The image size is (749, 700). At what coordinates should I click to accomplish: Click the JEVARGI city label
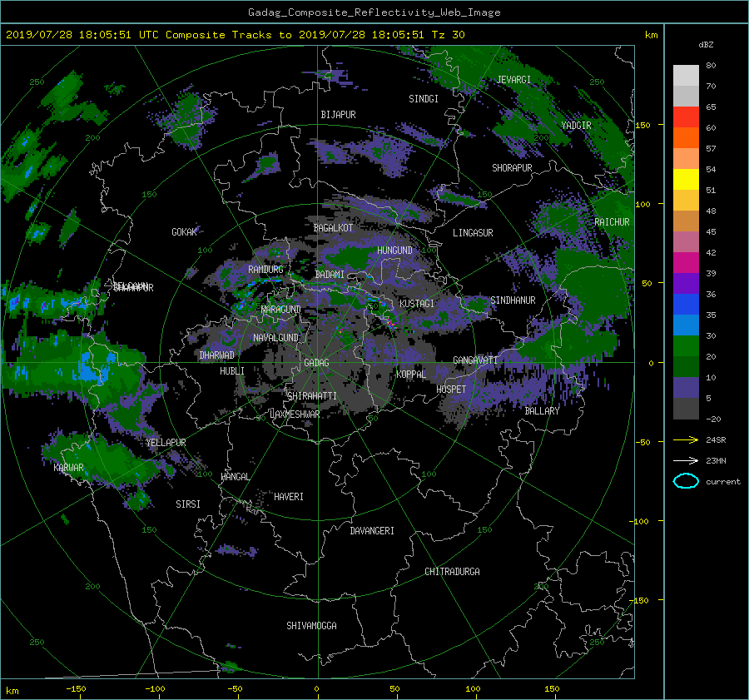(514, 80)
